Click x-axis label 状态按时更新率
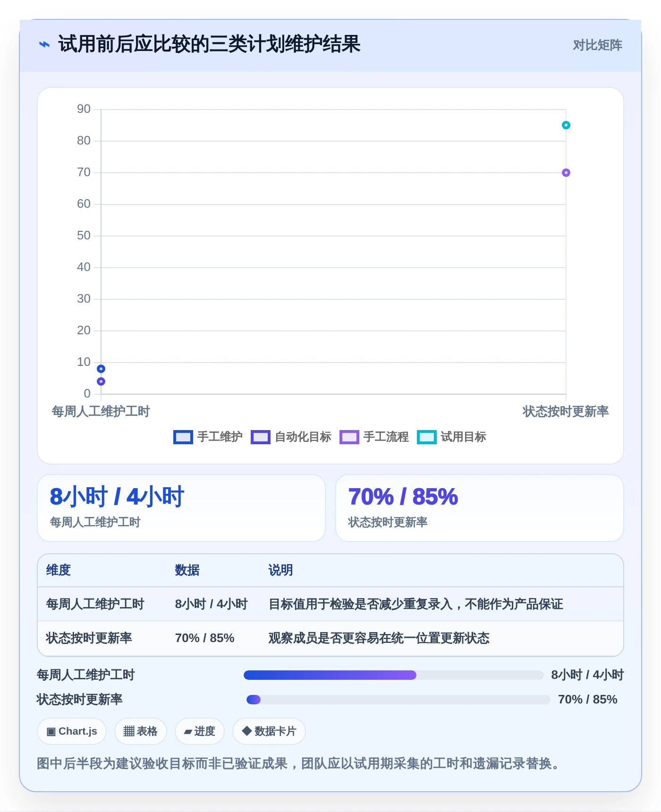The image size is (661, 812). [x=566, y=412]
